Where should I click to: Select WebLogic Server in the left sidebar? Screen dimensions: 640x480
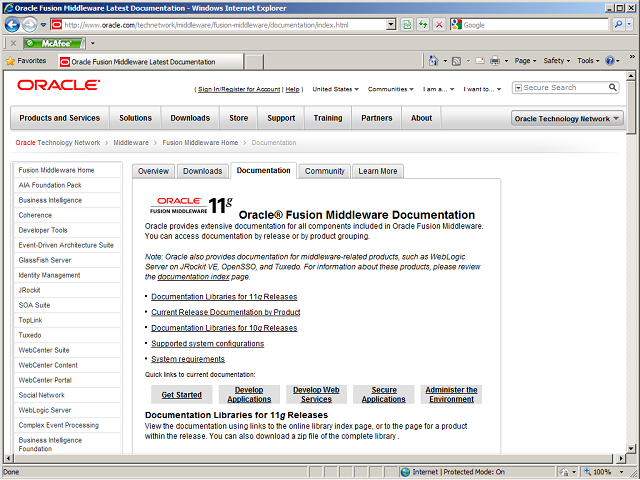click(x=45, y=409)
